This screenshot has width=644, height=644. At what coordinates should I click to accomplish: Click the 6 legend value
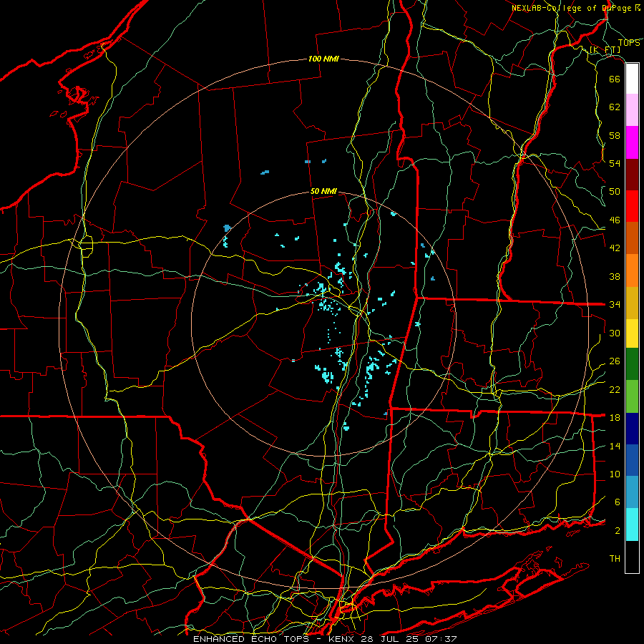coord(618,502)
